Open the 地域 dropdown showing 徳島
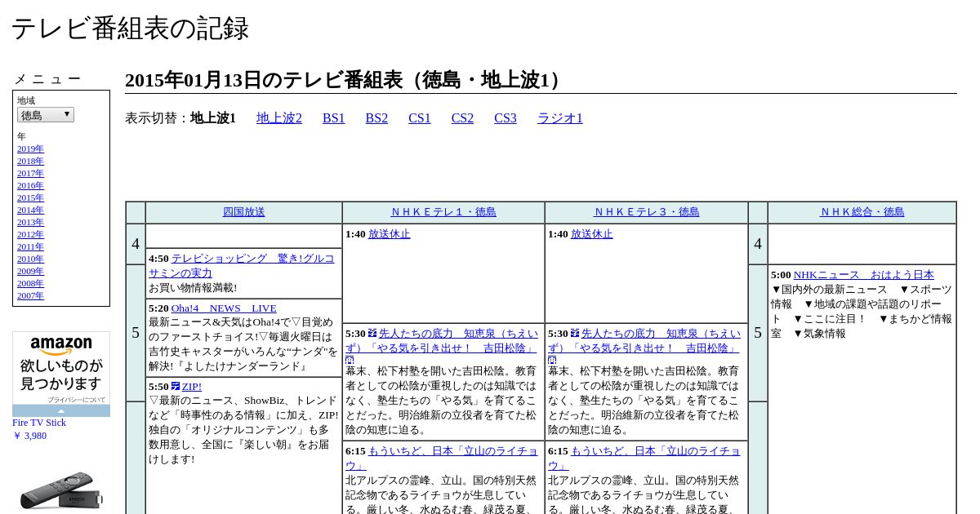 [46, 115]
